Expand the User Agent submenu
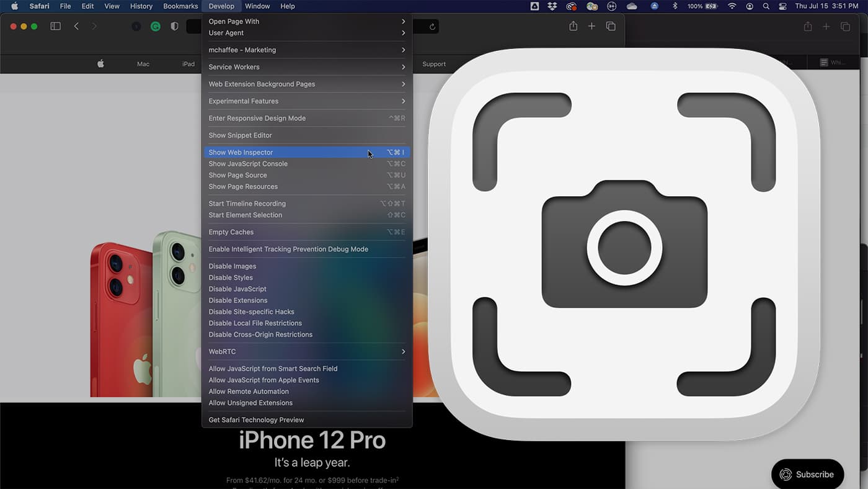 click(228, 33)
